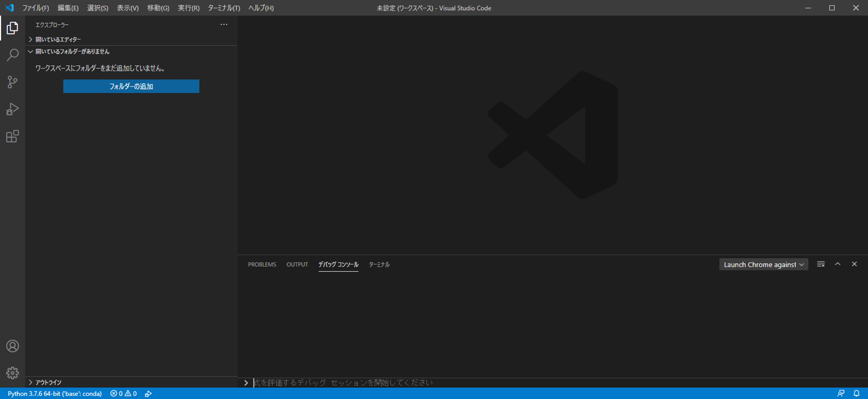
Task: Switch to the PROBLEMS tab
Action: pos(262,264)
